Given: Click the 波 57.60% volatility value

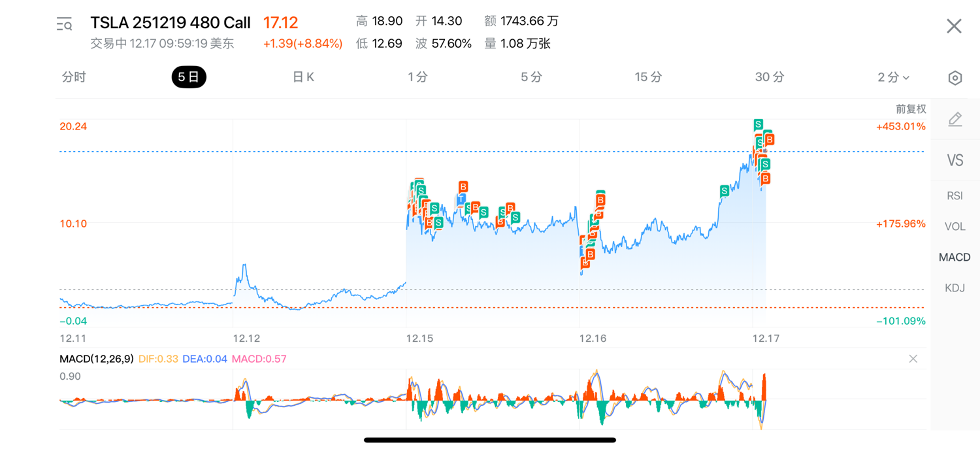Looking at the screenshot, I should pos(444,44).
